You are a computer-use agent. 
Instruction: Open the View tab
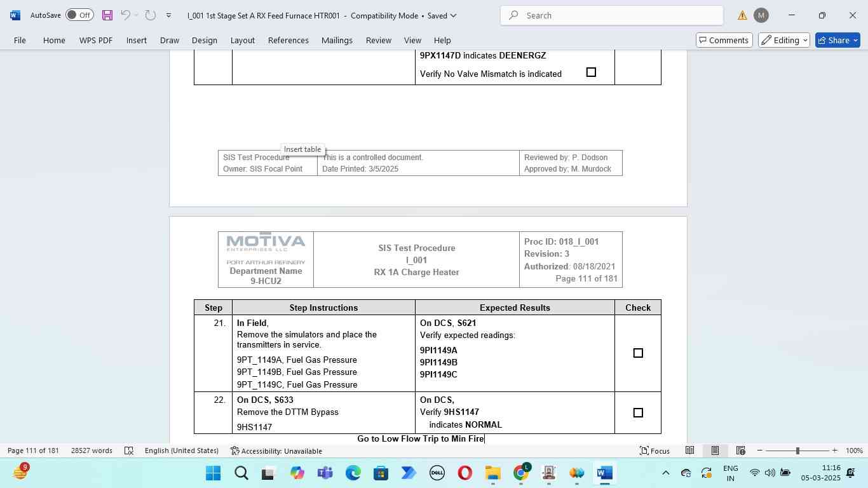coord(412,40)
